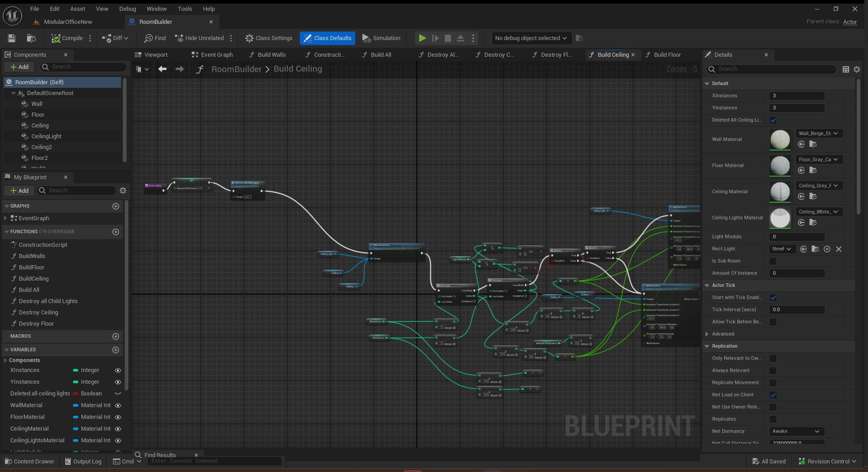Open Details panel settings gear

[857, 69]
